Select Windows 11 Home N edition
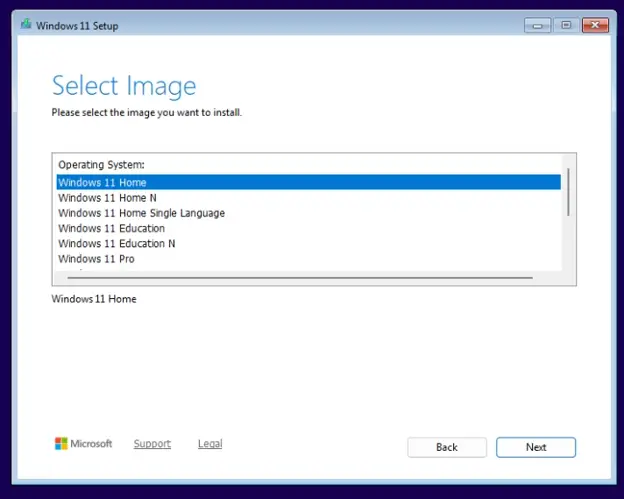This screenshot has width=624, height=499. 308,198
